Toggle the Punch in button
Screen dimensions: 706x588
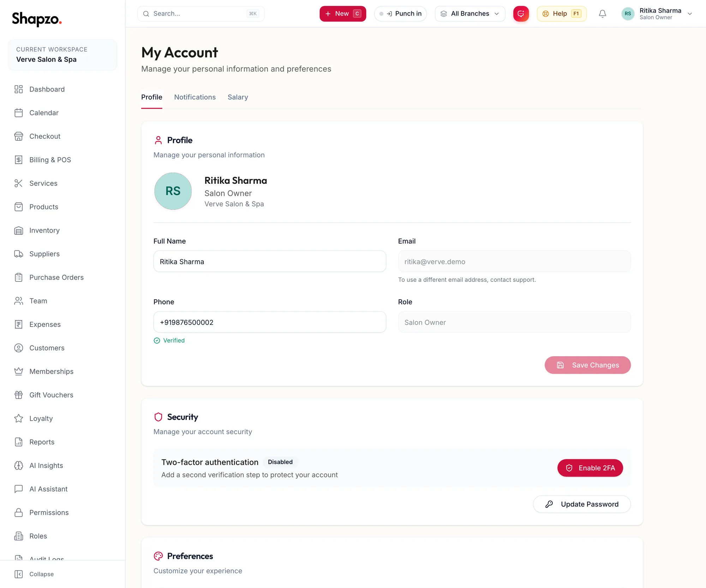tap(400, 14)
